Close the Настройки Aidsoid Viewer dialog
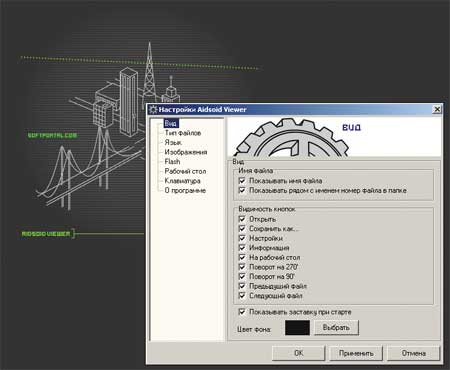 pos(437,109)
